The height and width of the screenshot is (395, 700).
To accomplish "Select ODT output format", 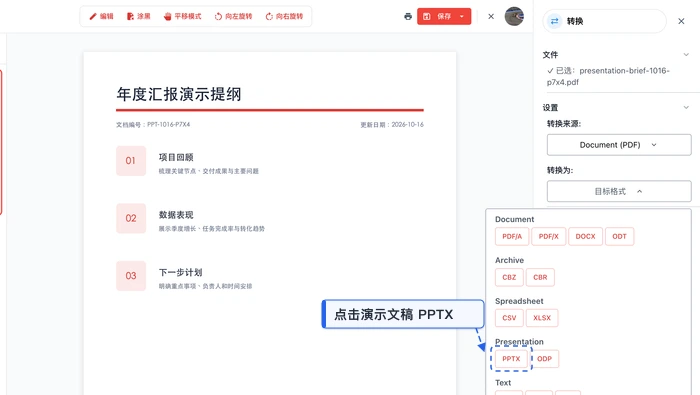I will pos(619,237).
